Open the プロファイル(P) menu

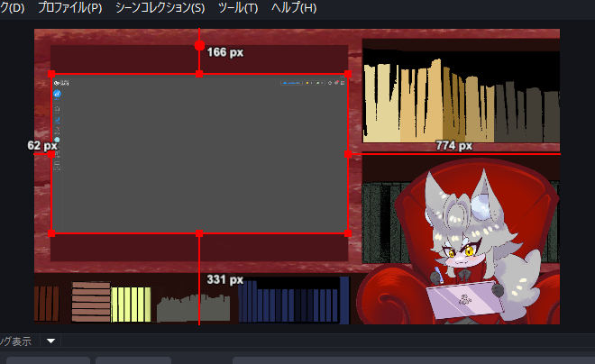point(69,8)
